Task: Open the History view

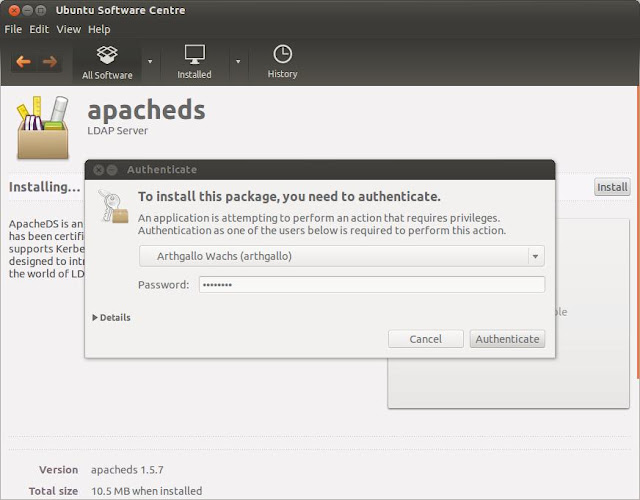Action: pos(282,62)
